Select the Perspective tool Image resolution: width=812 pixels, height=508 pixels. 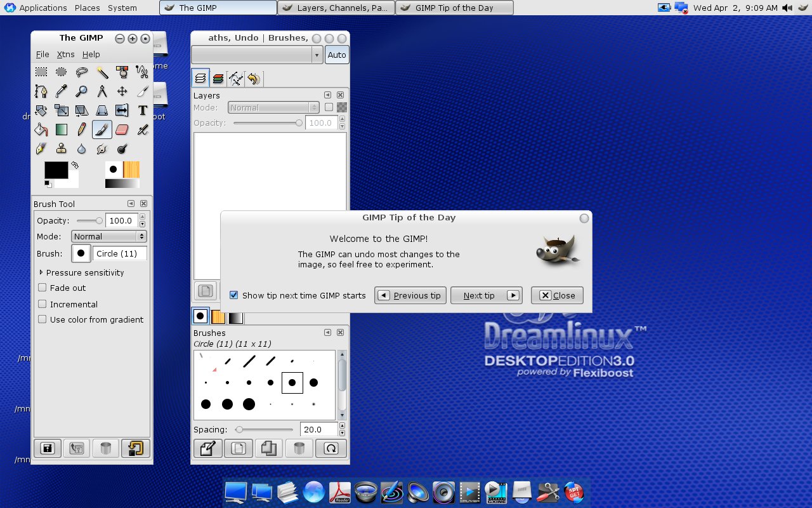tap(102, 110)
